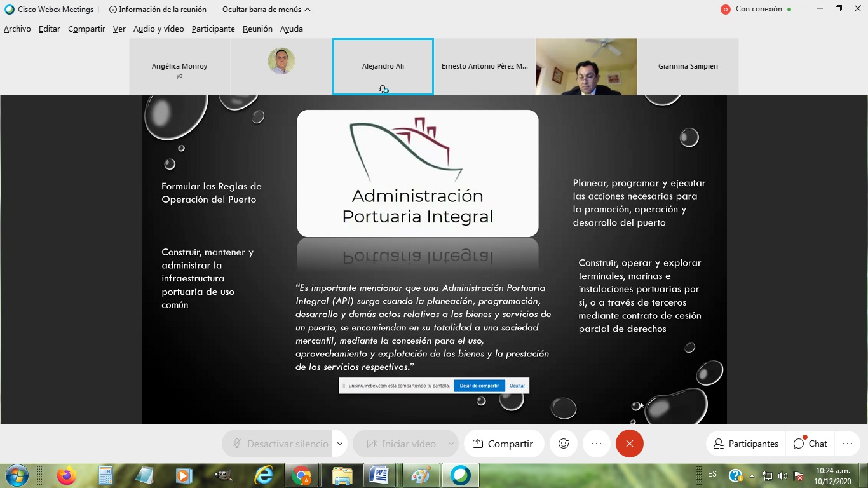The image size is (868, 488).
Task: Select the avatar photo participant tile
Action: pyautogui.click(x=281, y=67)
